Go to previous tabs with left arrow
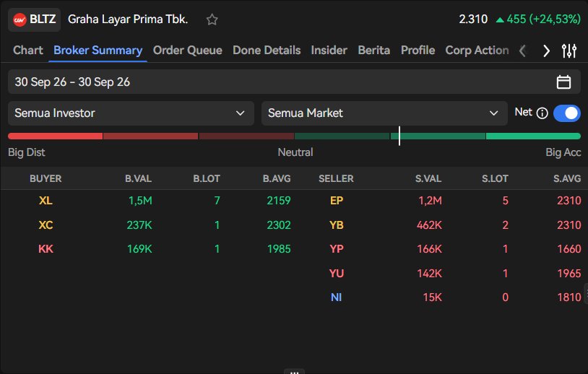 (x=522, y=51)
